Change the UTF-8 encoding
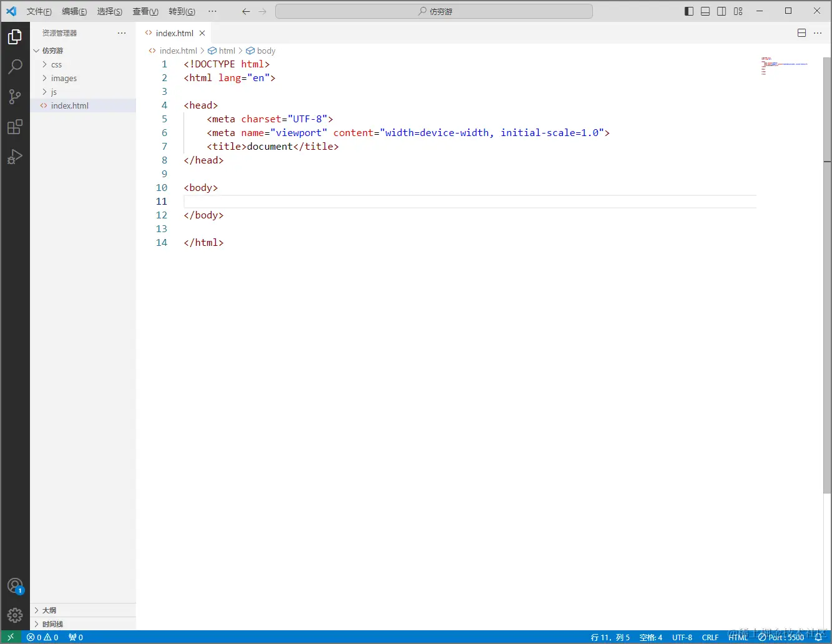The image size is (832, 644). (x=682, y=637)
